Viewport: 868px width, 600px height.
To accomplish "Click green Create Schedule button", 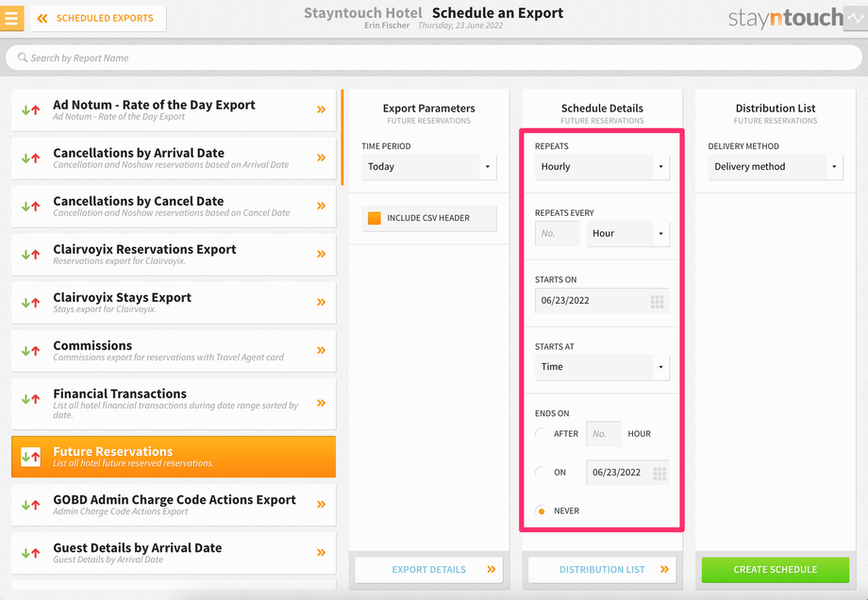I will coord(776,570).
